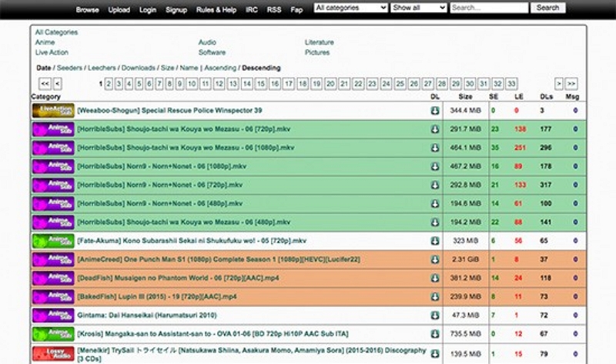The height and width of the screenshot is (364, 616).
Task: Click the Search button
Action: click(x=548, y=8)
